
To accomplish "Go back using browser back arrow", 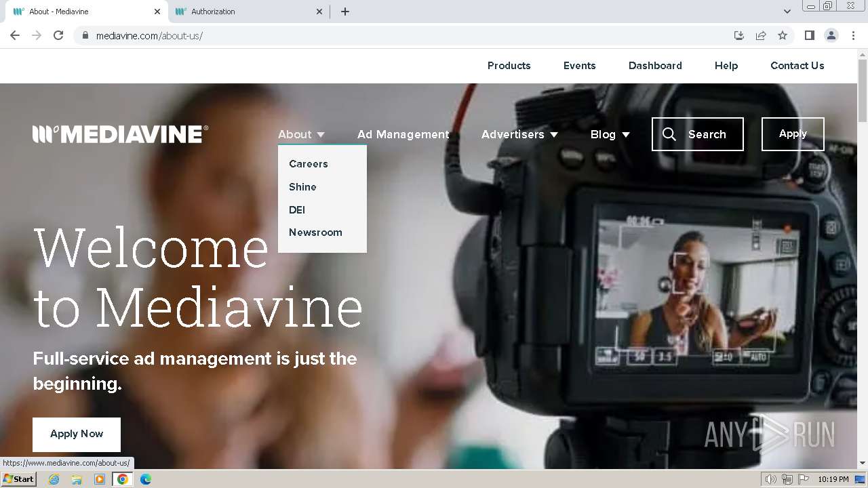I will point(15,35).
